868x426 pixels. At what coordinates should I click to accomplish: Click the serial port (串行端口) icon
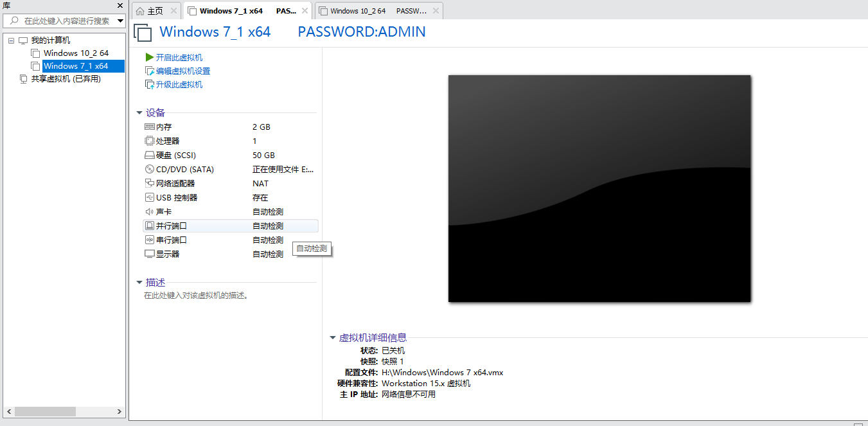tap(150, 240)
